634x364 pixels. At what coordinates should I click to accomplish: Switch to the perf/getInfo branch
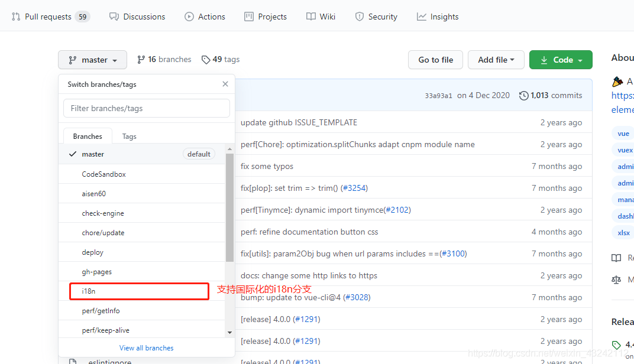point(141,311)
